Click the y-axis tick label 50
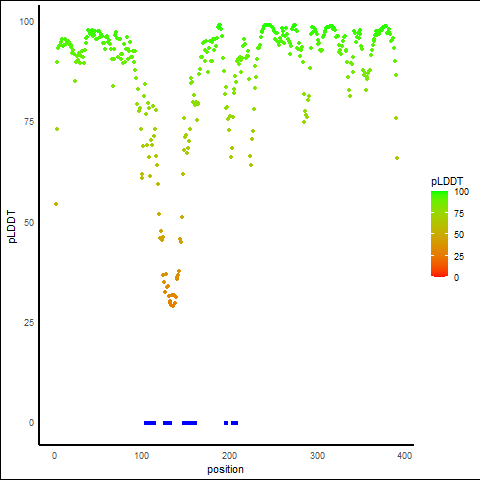The image size is (480, 480). click(x=29, y=223)
